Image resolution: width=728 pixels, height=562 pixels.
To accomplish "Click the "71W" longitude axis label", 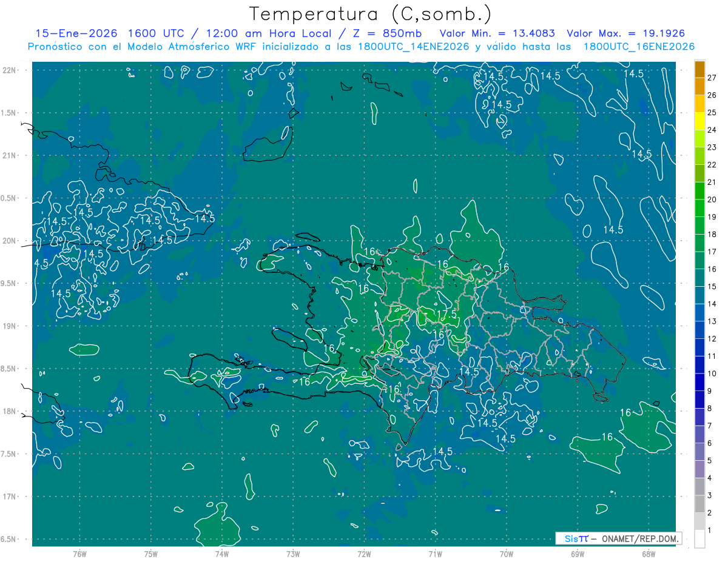I will 435,555.
